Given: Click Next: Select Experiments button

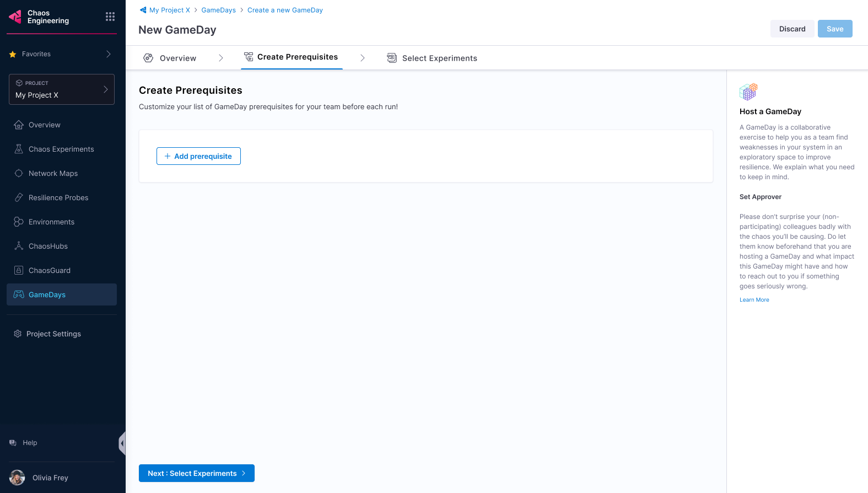Looking at the screenshot, I should point(197,473).
